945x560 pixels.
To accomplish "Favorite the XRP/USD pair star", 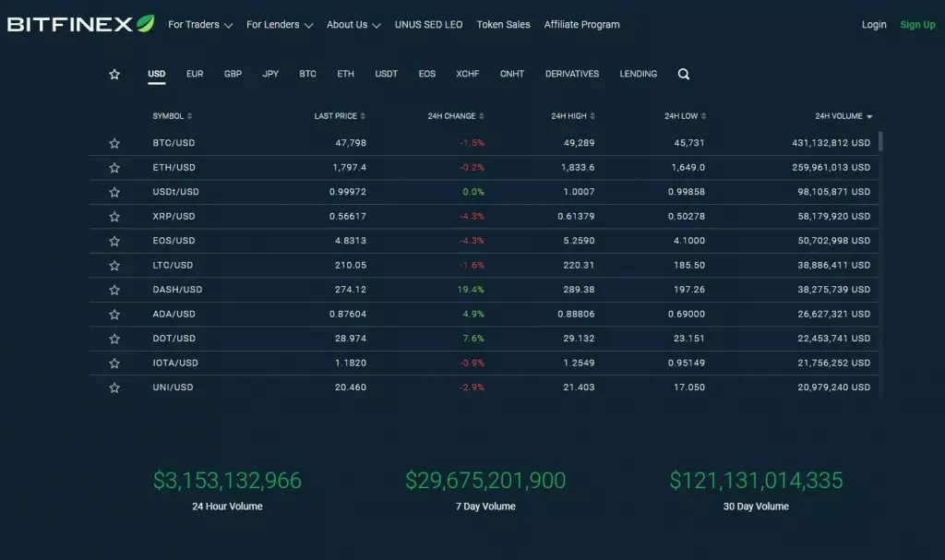I will click(114, 217).
